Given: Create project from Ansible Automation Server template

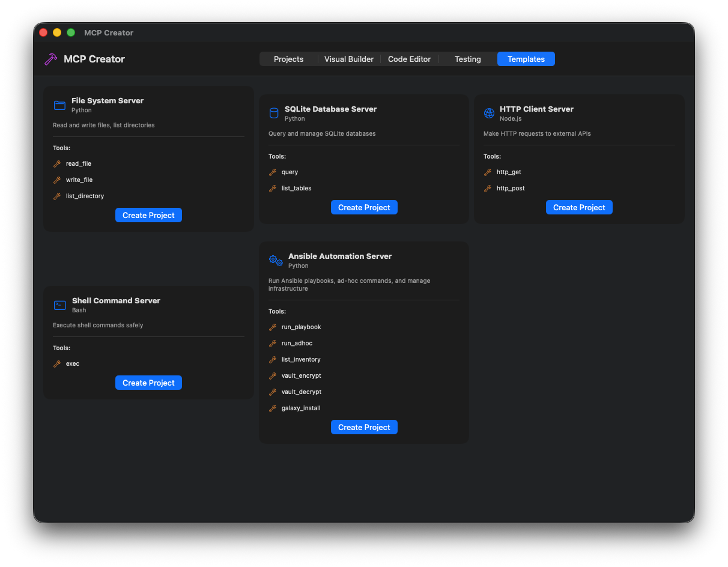Looking at the screenshot, I should tap(364, 426).
